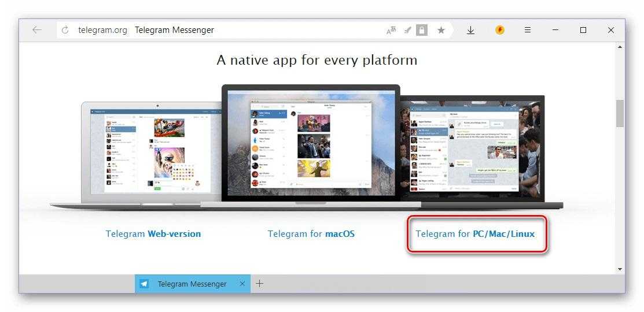Click the lock icon in address bar
Image resolution: width=644 pixels, height=312 pixels.
[x=422, y=30]
